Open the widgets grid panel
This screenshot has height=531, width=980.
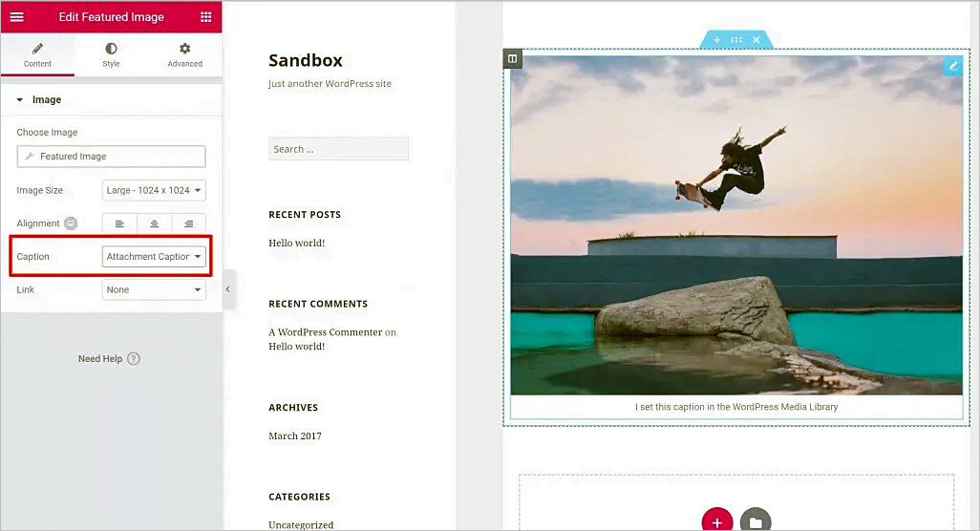[x=206, y=17]
